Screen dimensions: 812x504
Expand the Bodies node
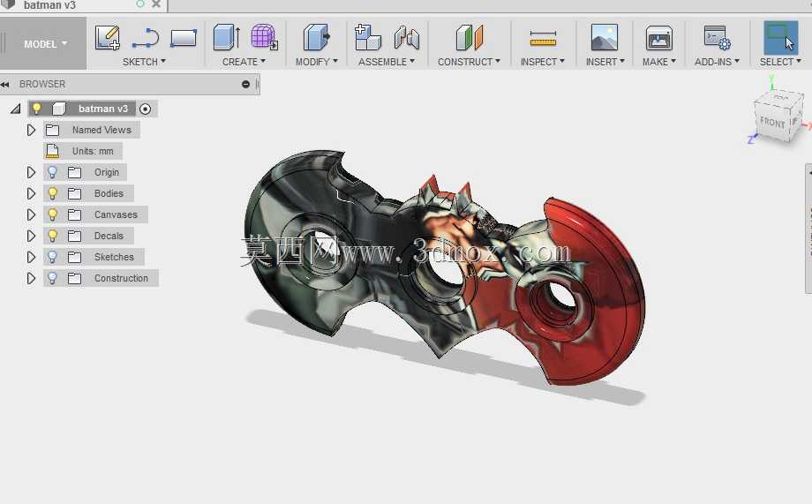[x=31, y=193]
